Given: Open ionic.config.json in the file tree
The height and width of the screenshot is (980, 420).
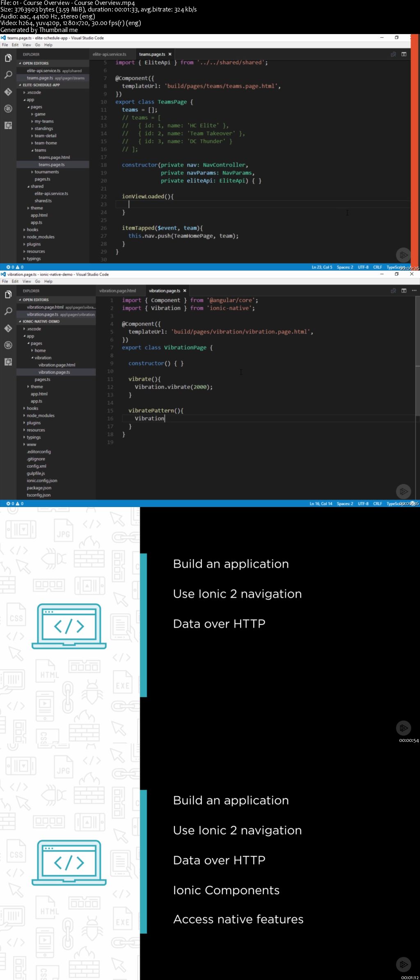Looking at the screenshot, I should pos(42,481).
